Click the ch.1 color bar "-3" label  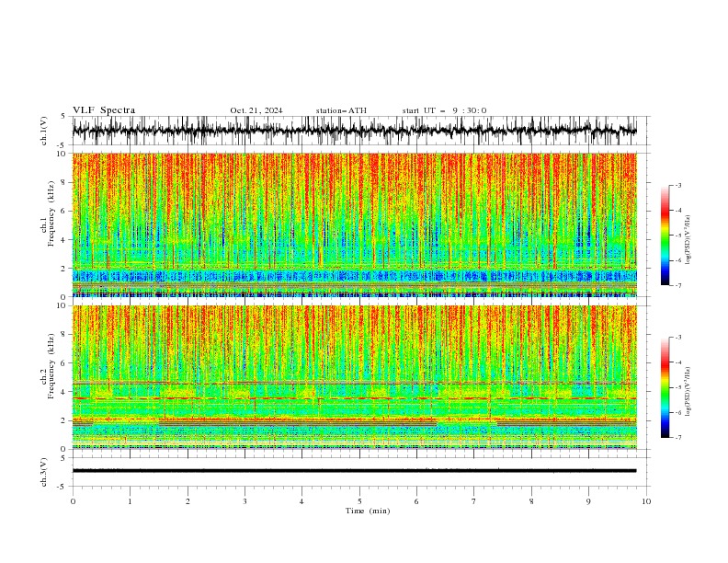[677, 185]
